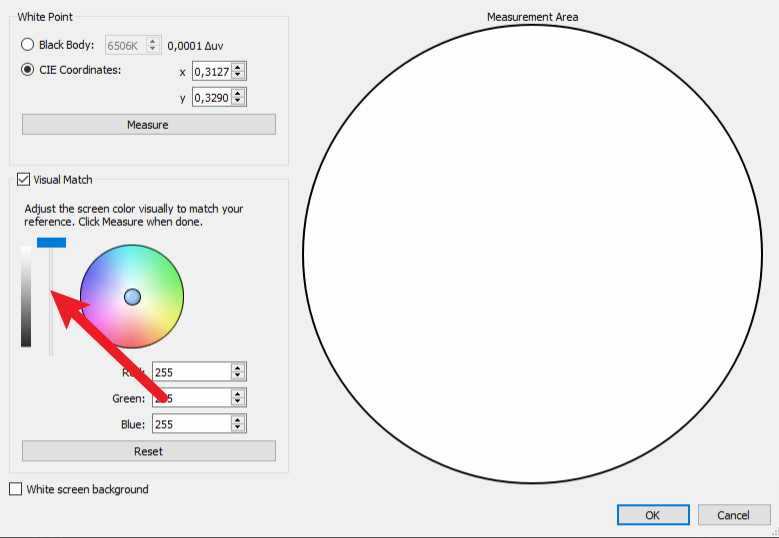Select the Black Body radio button

28,45
